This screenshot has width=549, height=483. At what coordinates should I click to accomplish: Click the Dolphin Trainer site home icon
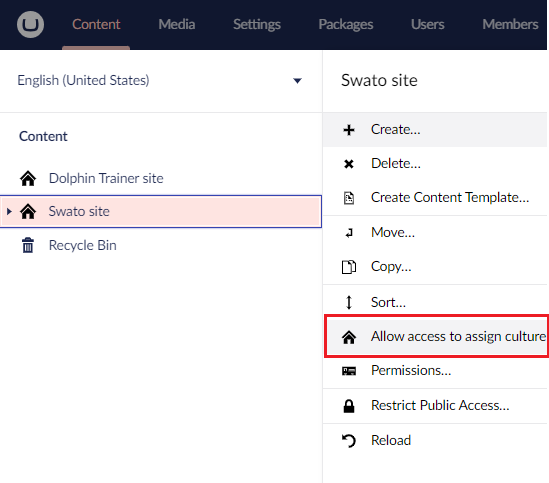(x=28, y=178)
